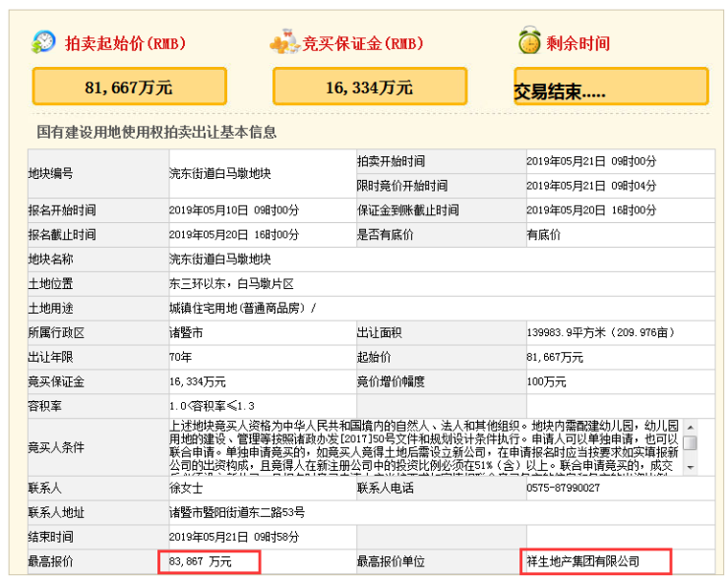Click 结束时间 value 2019年05月21日 09时58分
The width and height of the screenshot is (728, 580).
pyautogui.click(x=234, y=538)
